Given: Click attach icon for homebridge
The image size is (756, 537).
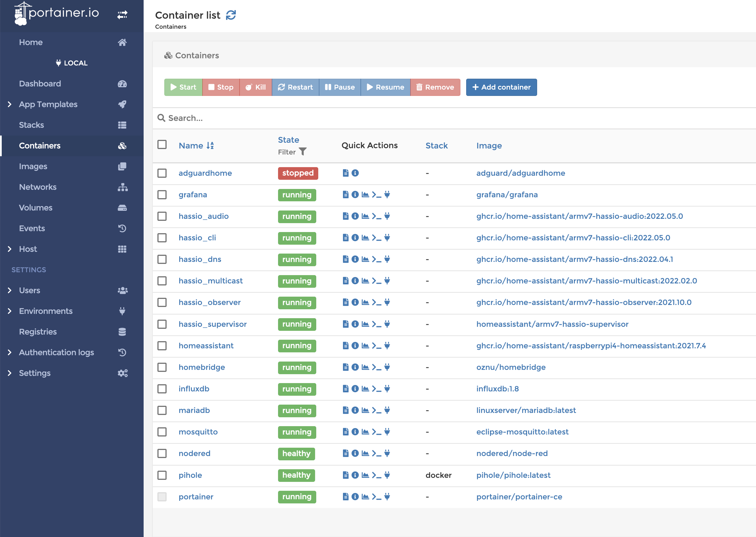Looking at the screenshot, I should point(387,367).
